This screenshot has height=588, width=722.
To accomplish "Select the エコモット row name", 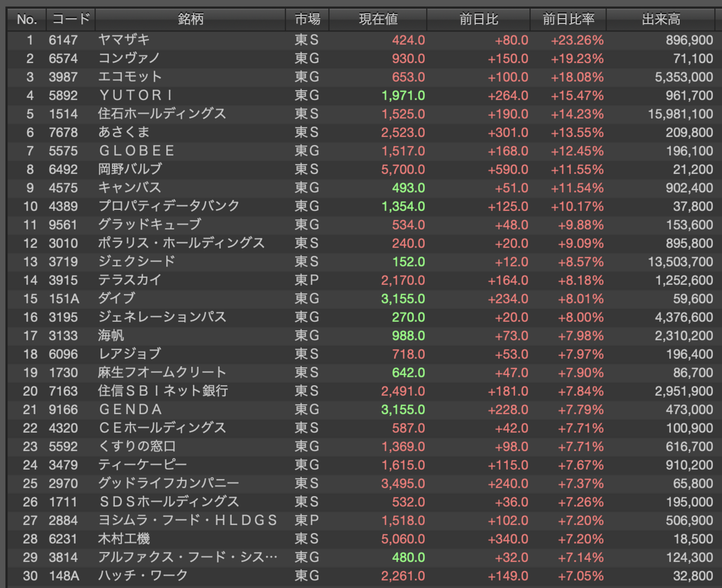I will click(131, 77).
